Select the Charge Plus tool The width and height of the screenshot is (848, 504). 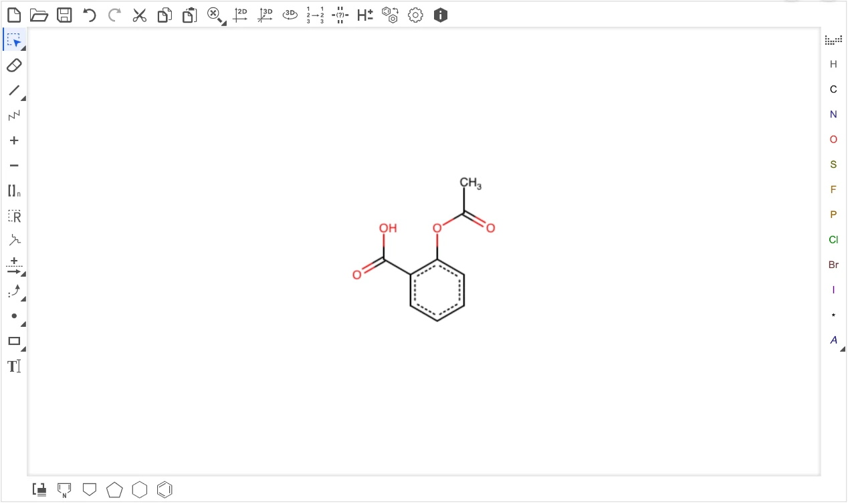pos(14,140)
